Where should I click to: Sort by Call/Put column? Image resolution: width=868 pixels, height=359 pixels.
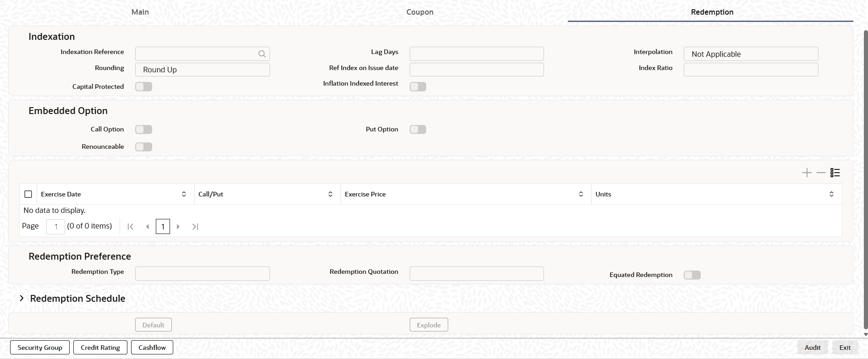[x=330, y=194]
